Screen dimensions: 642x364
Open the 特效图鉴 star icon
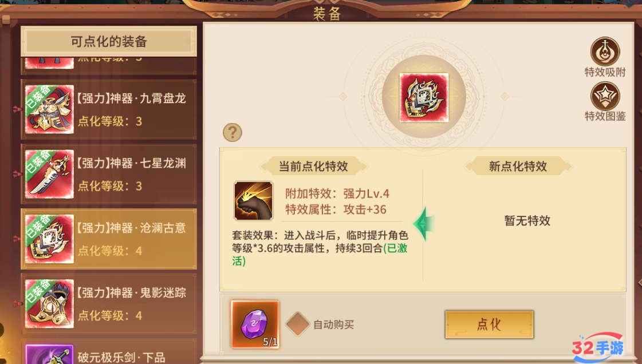605,96
